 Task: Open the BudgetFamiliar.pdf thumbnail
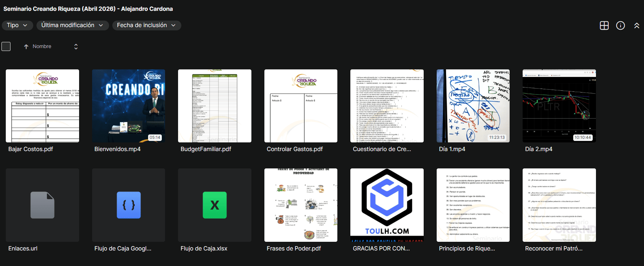215,106
